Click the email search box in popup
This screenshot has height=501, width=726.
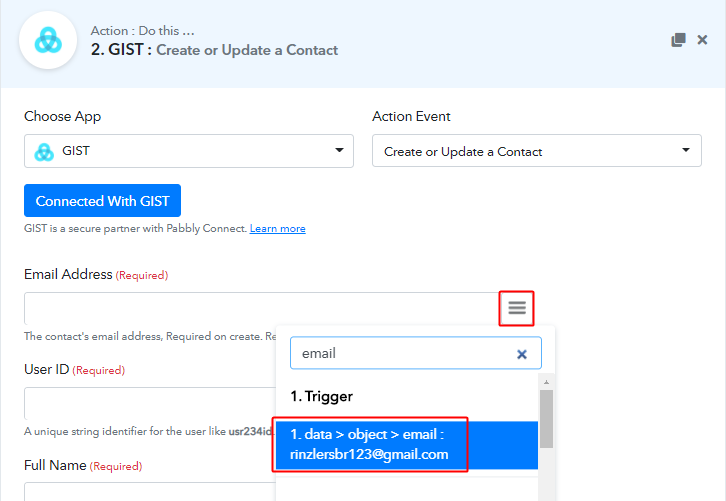coord(416,353)
